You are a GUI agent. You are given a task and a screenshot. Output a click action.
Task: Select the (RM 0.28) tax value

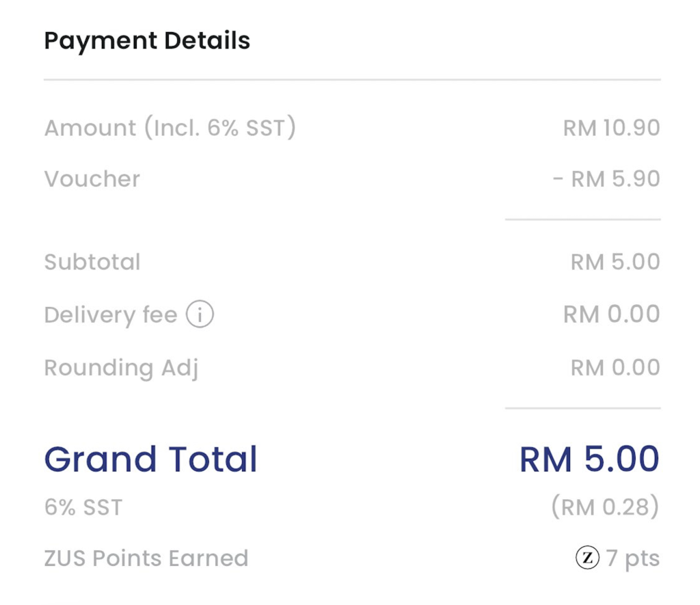pos(605,507)
